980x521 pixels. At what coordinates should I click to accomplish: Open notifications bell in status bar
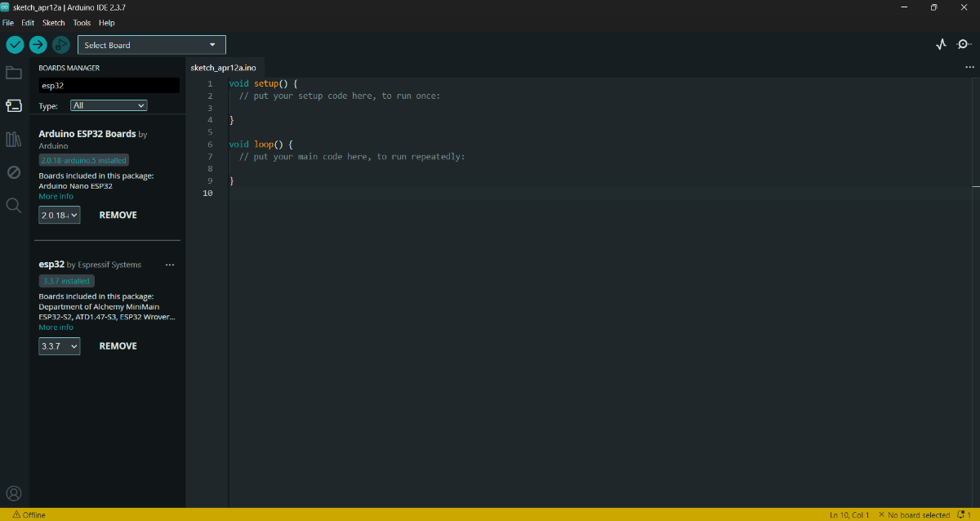point(963,515)
